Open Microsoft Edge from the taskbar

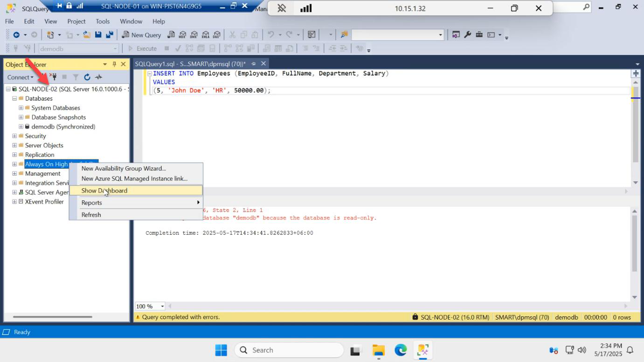tap(401, 350)
